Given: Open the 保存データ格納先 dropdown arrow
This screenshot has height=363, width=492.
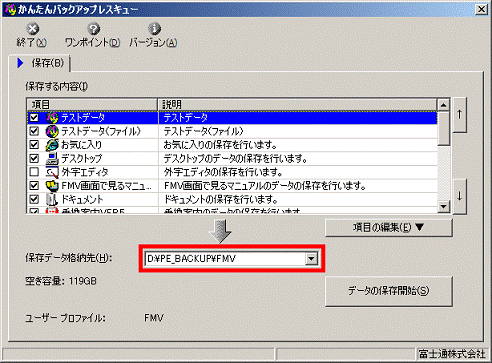Looking at the screenshot, I should 311,259.
